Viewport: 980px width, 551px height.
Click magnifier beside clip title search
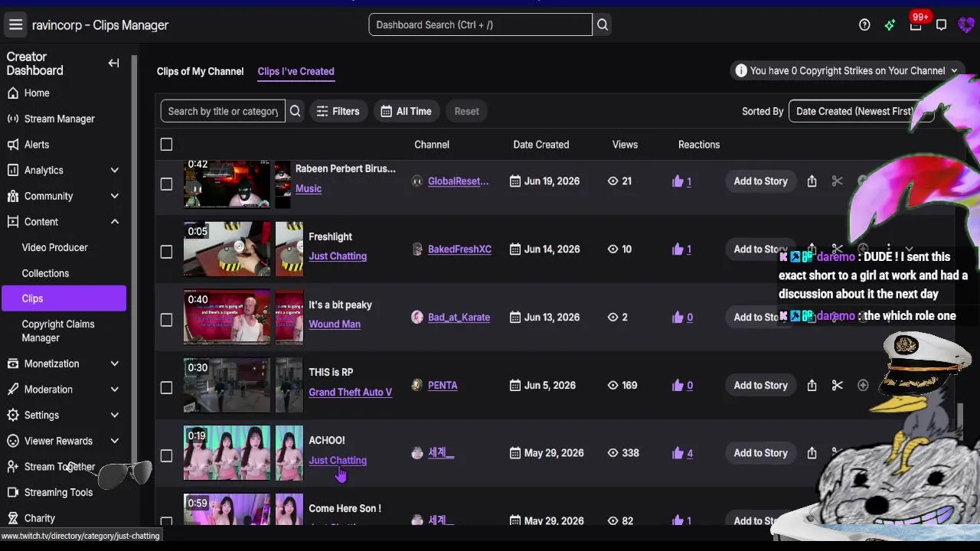pyautogui.click(x=295, y=112)
